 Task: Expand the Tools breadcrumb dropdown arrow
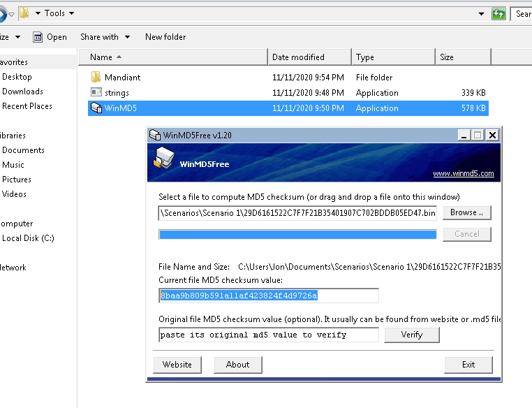pyautogui.click(x=72, y=13)
